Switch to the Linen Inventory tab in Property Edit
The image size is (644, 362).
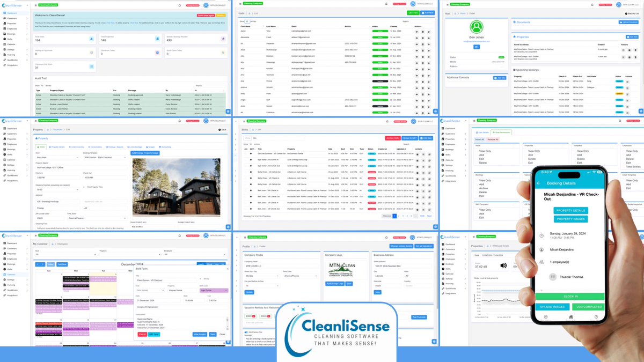76,147
